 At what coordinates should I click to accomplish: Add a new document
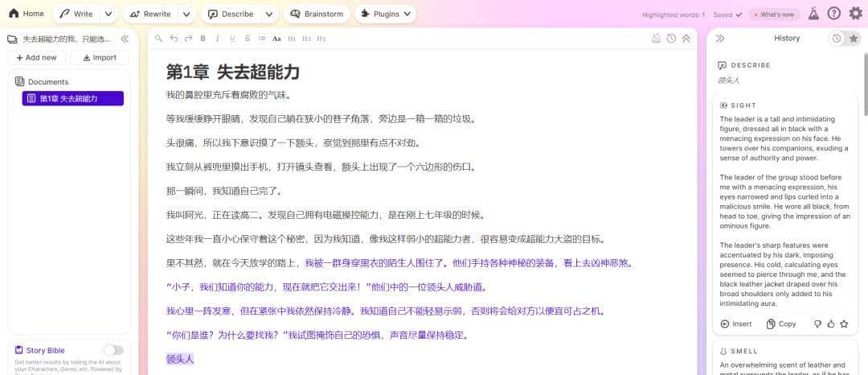click(x=36, y=58)
